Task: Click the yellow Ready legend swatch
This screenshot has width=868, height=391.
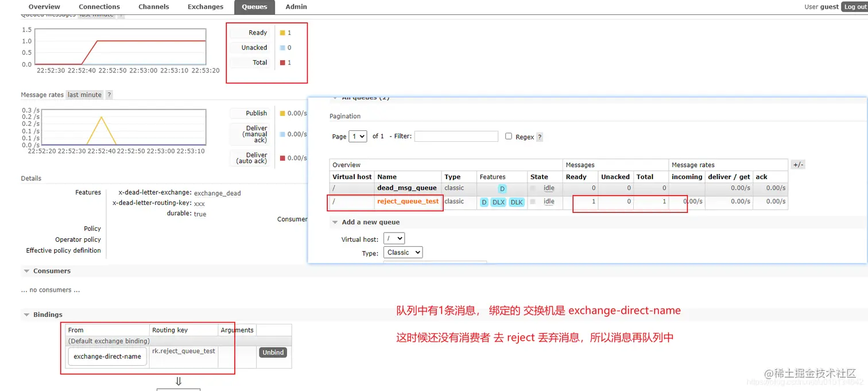Action: (x=282, y=33)
